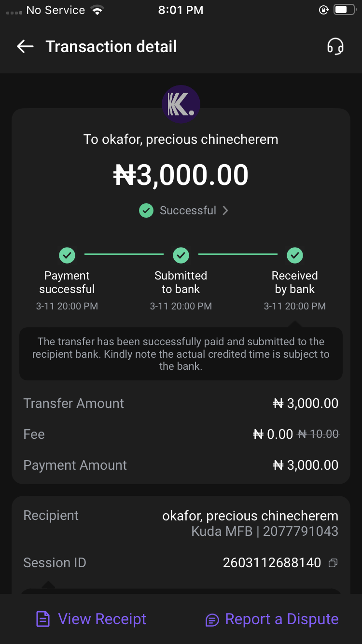Tap the Received by bank step checkmark
The width and height of the screenshot is (362, 644).
(x=295, y=254)
